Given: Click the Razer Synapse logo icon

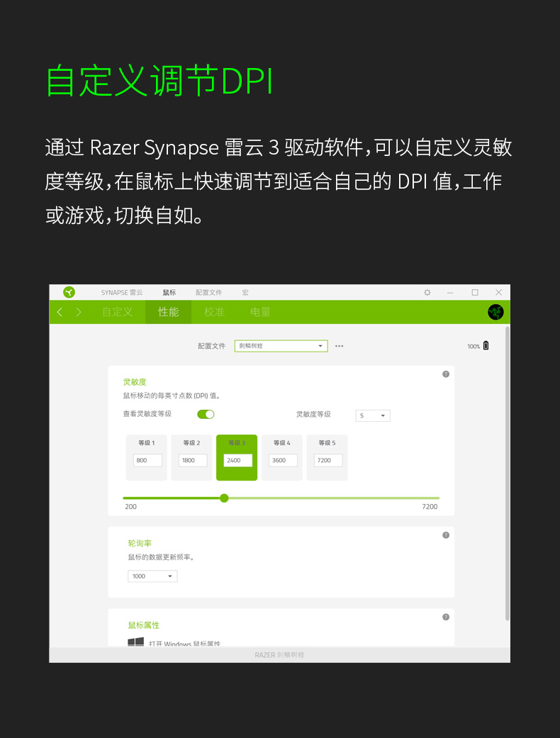Looking at the screenshot, I should pos(69,292).
